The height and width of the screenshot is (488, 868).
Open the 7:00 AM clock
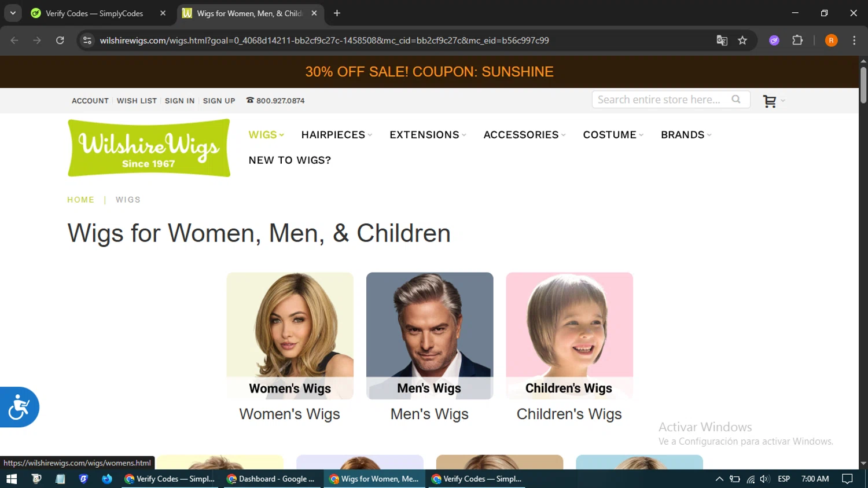coord(815,479)
